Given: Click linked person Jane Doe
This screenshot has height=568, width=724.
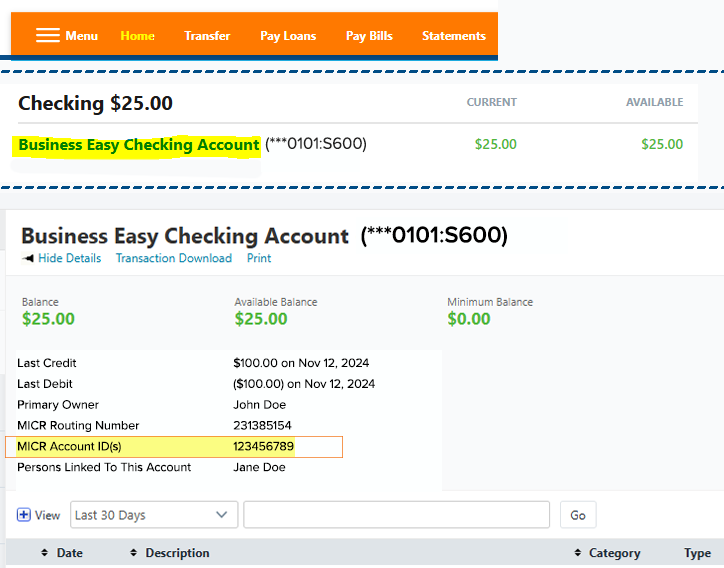Looking at the screenshot, I should click(259, 467).
